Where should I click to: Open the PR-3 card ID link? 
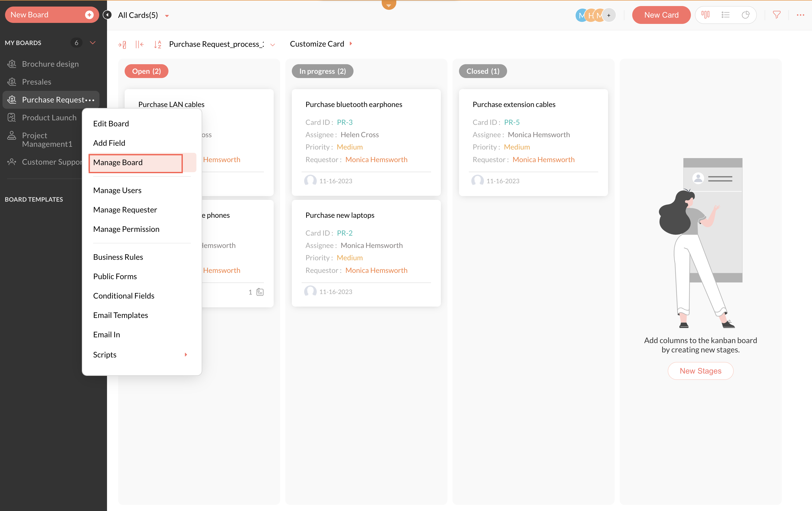click(345, 122)
